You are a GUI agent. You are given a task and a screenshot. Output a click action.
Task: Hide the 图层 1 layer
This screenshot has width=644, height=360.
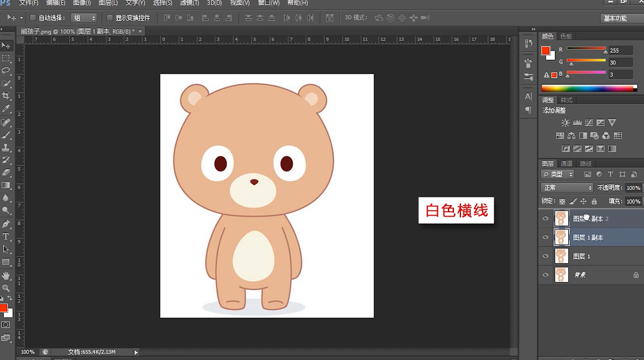(545, 256)
